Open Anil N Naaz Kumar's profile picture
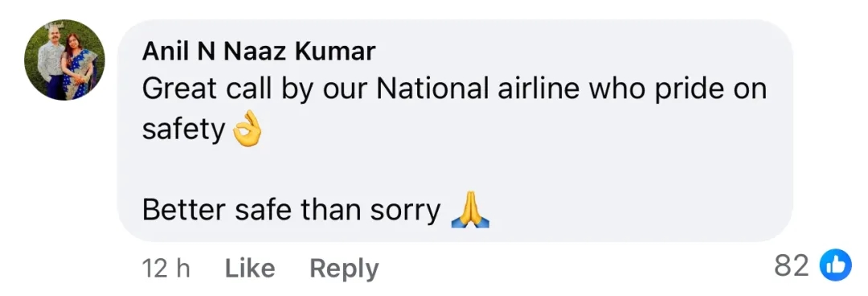 [65, 60]
